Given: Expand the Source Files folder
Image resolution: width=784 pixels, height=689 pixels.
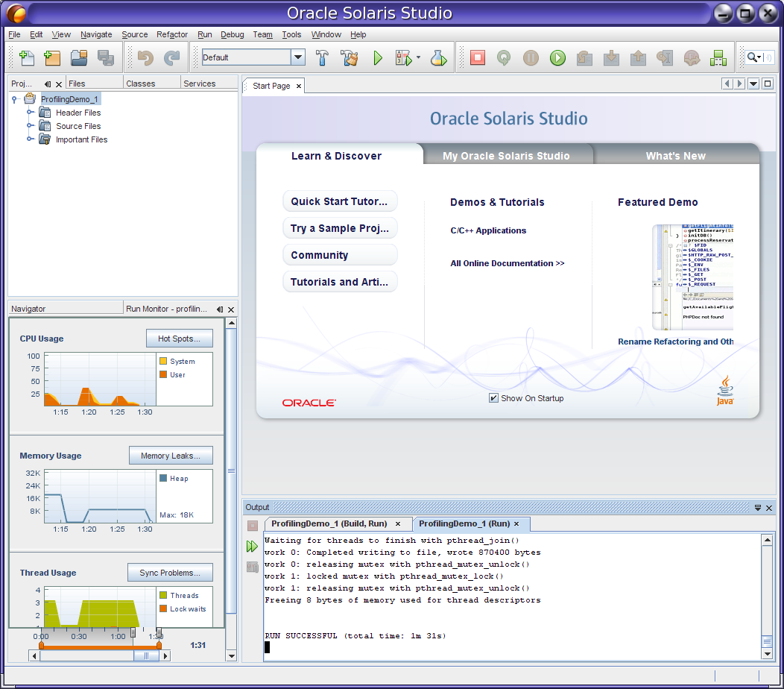Looking at the screenshot, I should click(31, 125).
